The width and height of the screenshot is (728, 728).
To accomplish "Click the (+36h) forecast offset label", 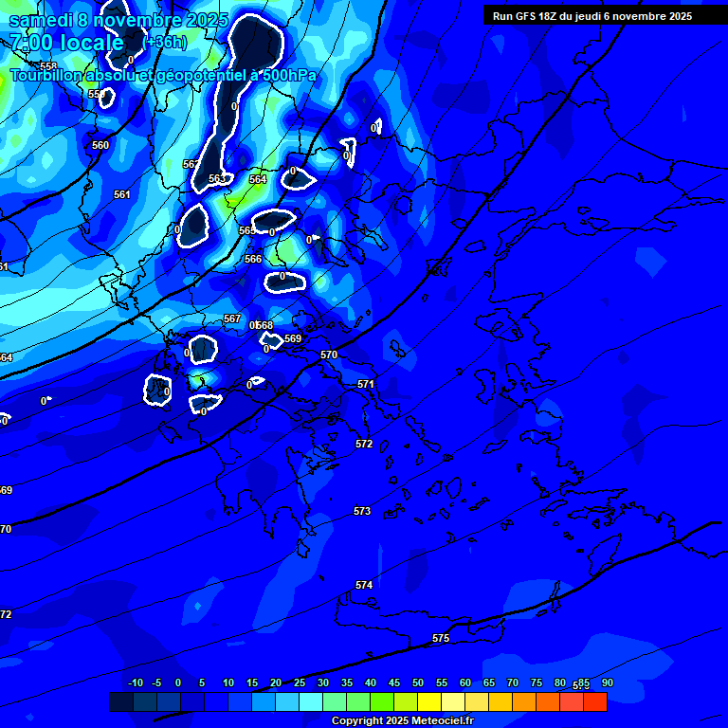I will [x=164, y=43].
